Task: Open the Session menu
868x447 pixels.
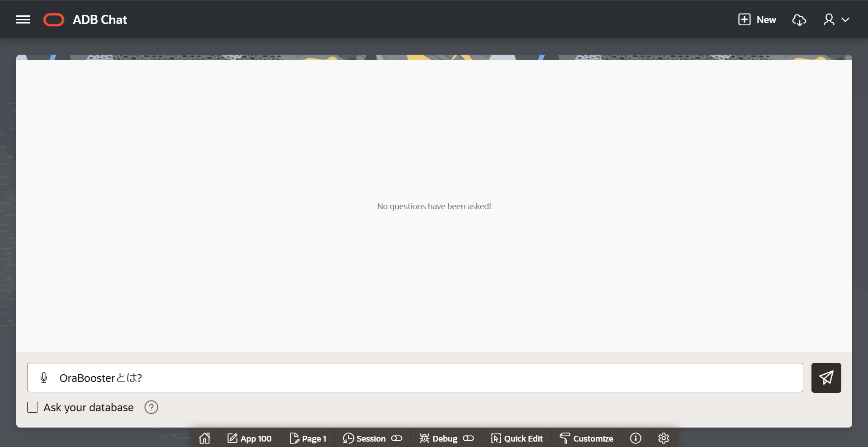Action: point(365,438)
